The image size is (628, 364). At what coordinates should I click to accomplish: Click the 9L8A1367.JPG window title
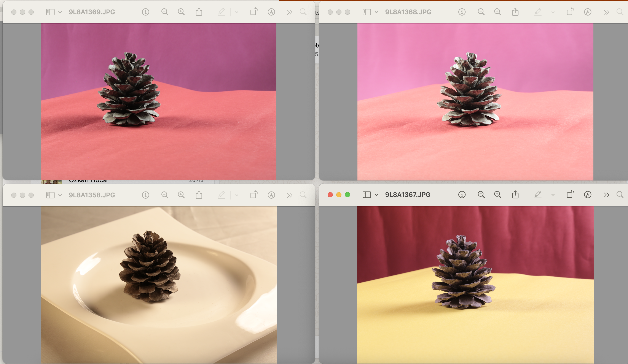pyautogui.click(x=408, y=195)
